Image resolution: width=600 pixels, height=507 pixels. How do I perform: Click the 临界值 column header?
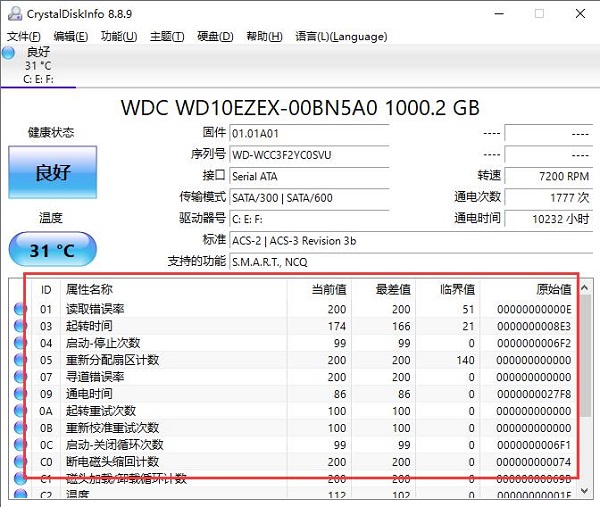448,290
